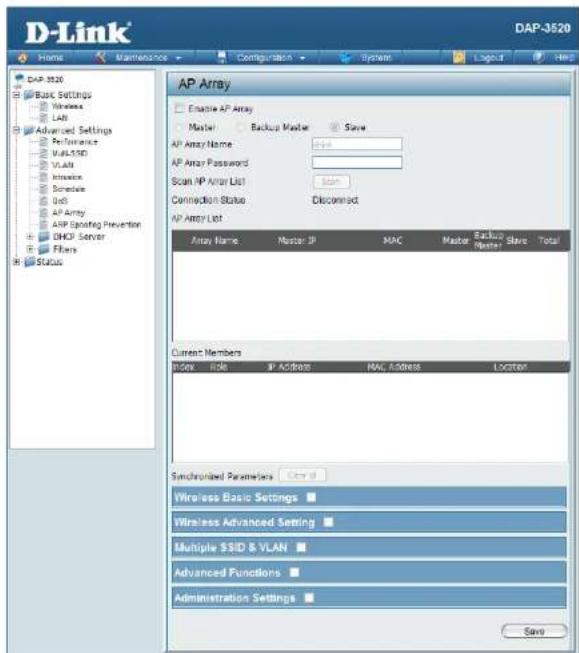Click the Multi-SSID page icon
This screenshot has height=653, width=579.
44,153
